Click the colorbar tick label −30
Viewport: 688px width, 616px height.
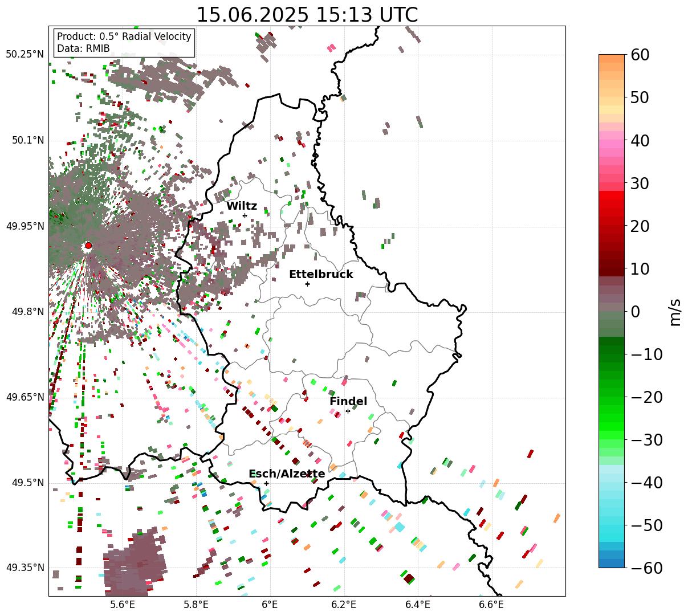coord(646,440)
